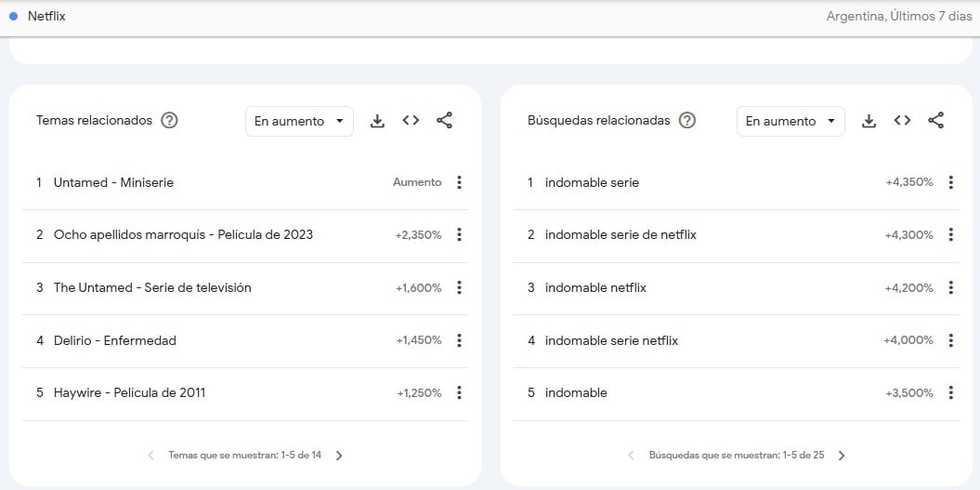Select the Búsquedas relacionadas heading

(x=599, y=120)
